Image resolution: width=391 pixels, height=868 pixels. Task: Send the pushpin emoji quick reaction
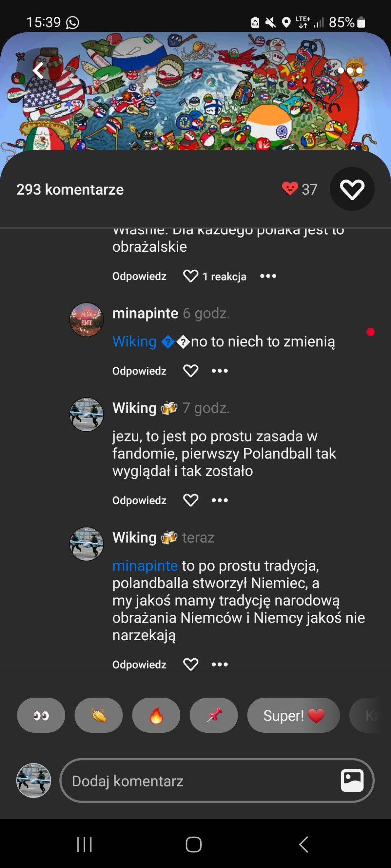(x=214, y=715)
